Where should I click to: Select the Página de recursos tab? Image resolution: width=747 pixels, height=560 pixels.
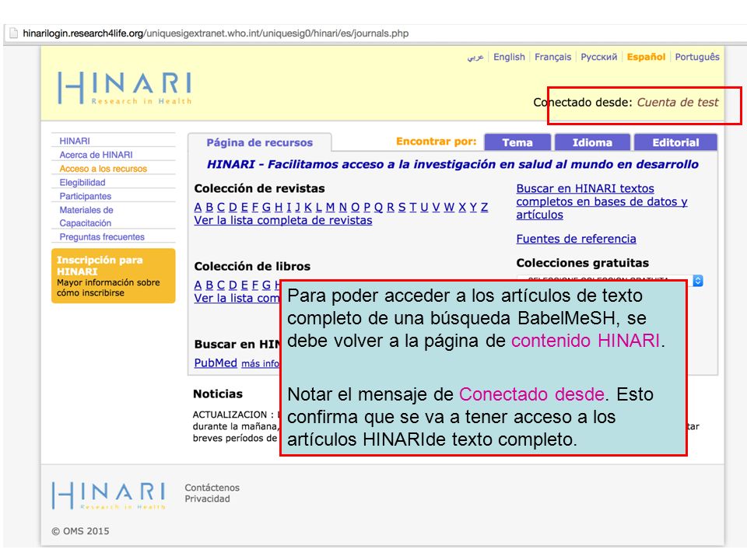(x=260, y=142)
